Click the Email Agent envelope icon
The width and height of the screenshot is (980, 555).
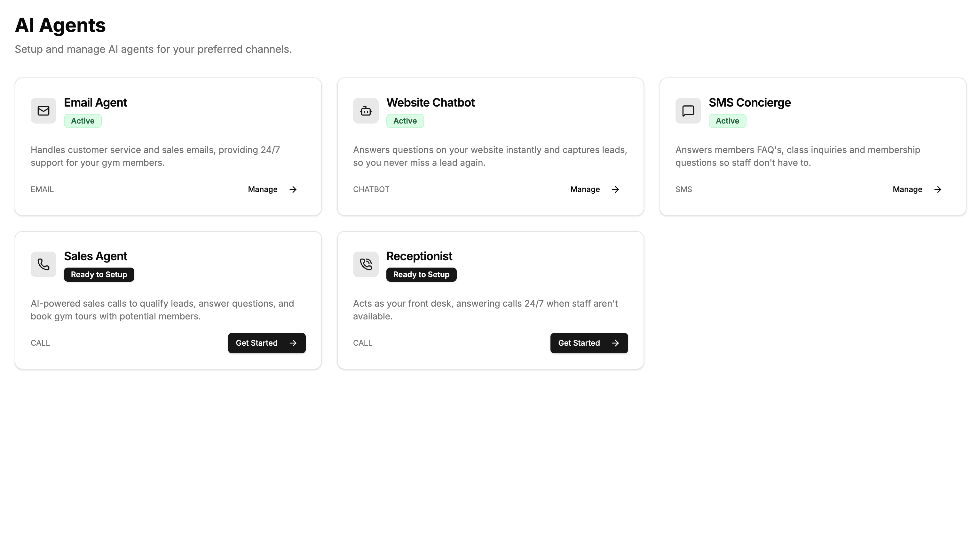[43, 110]
